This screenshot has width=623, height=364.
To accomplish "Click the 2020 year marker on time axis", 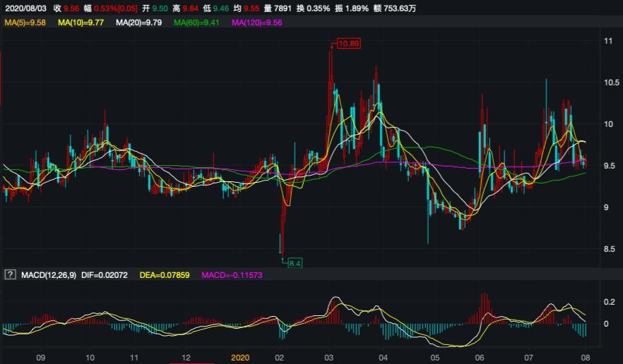I will point(241,358).
